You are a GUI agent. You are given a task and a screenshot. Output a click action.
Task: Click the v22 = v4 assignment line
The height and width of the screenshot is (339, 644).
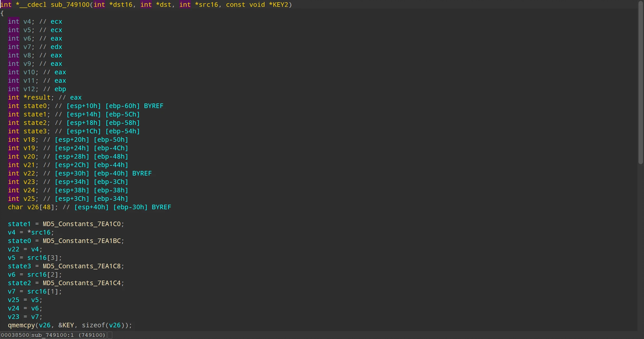click(25, 249)
